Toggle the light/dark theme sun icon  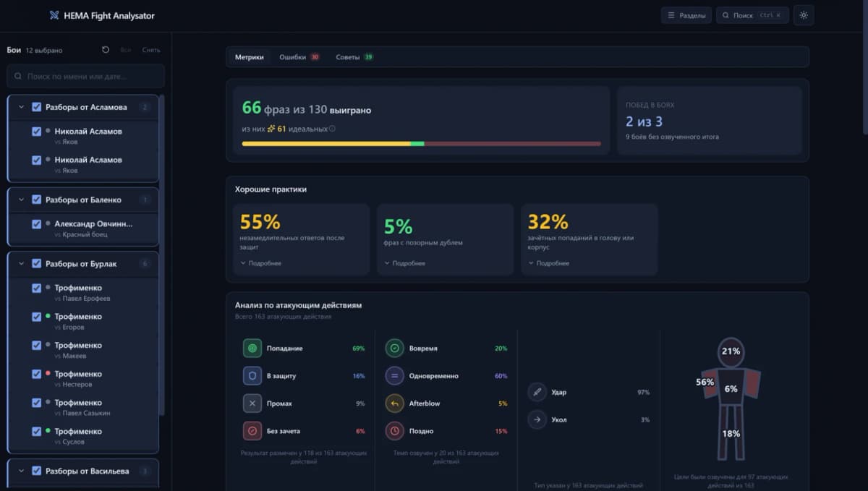click(804, 15)
